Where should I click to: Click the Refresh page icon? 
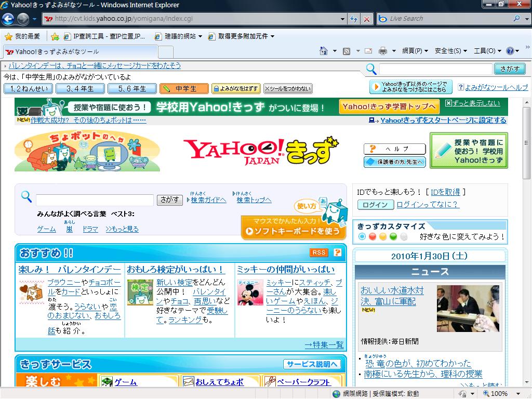(x=354, y=19)
